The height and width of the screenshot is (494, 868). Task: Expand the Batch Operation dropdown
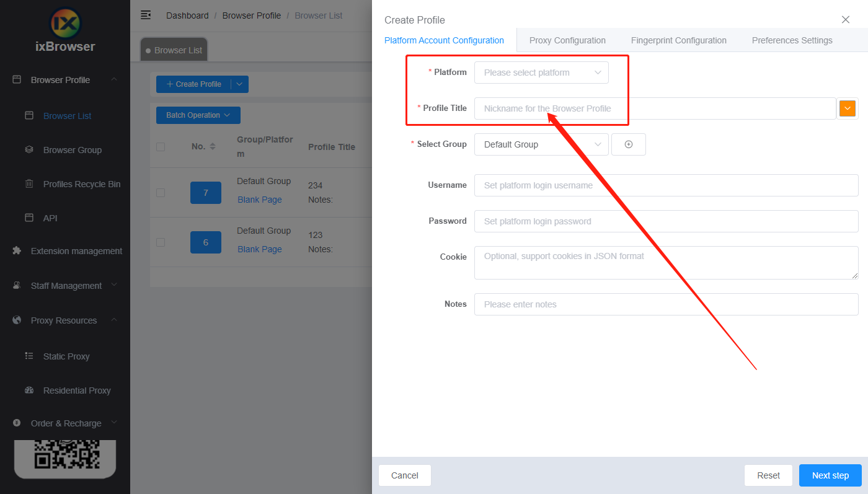click(198, 115)
